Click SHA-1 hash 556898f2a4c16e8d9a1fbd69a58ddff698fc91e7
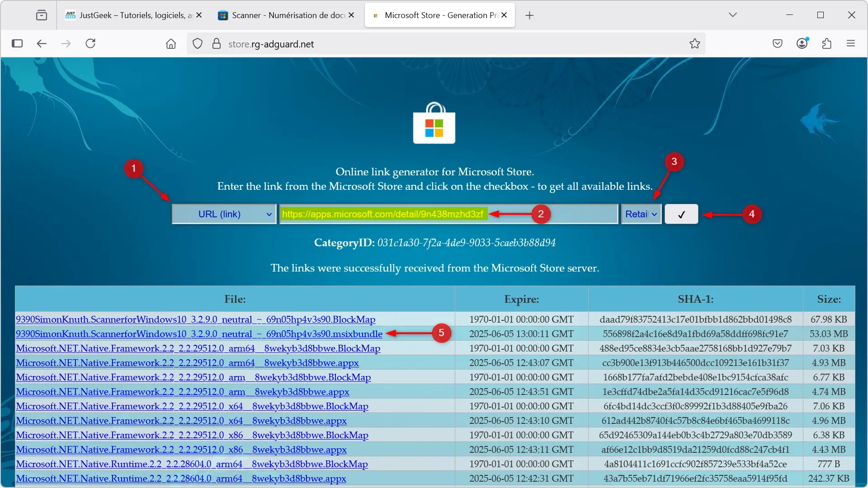The width and height of the screenshot is (868, 488). click(x=696, y=334)
